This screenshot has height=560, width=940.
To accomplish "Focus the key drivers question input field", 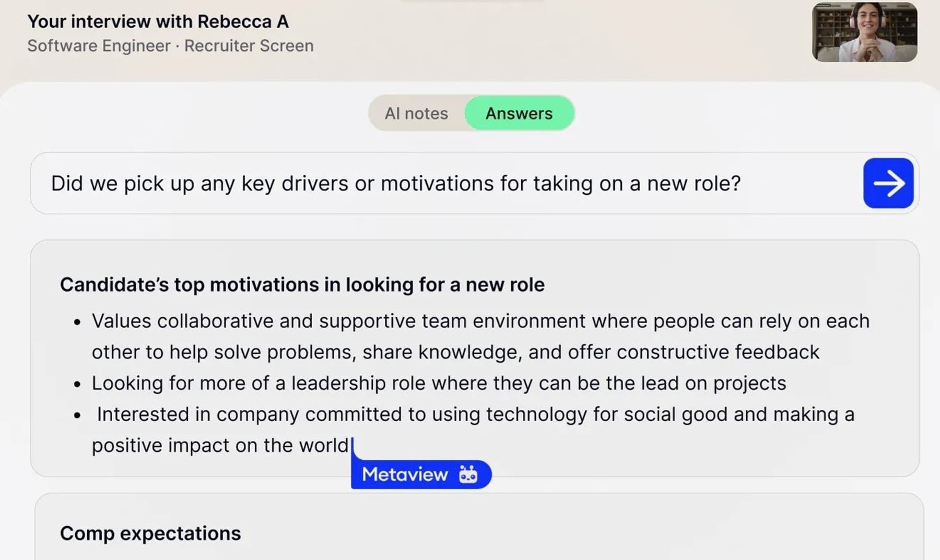I will coord(444,183).
